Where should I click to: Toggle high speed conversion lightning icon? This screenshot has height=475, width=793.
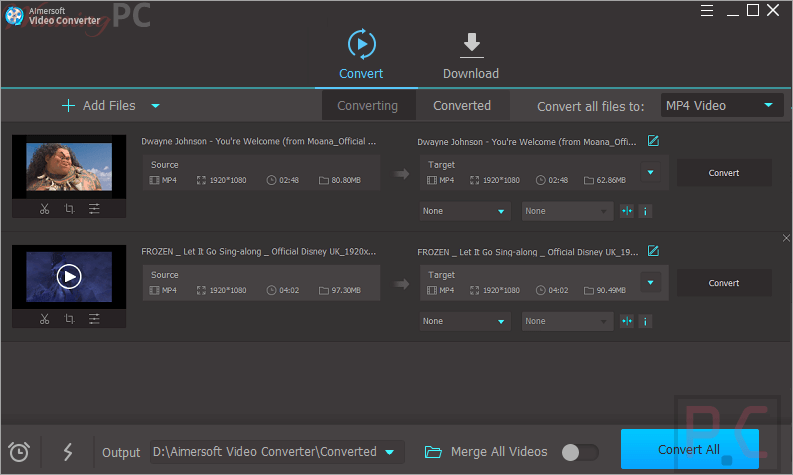click(68, 452)
